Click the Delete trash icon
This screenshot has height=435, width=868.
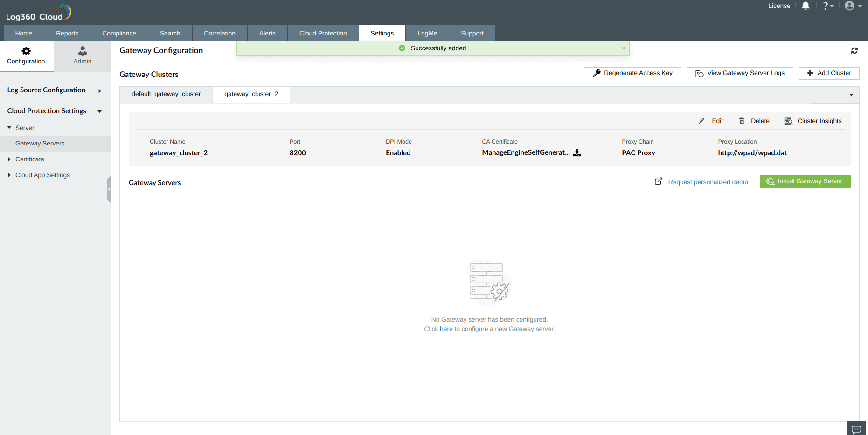(x=742, y=121)
